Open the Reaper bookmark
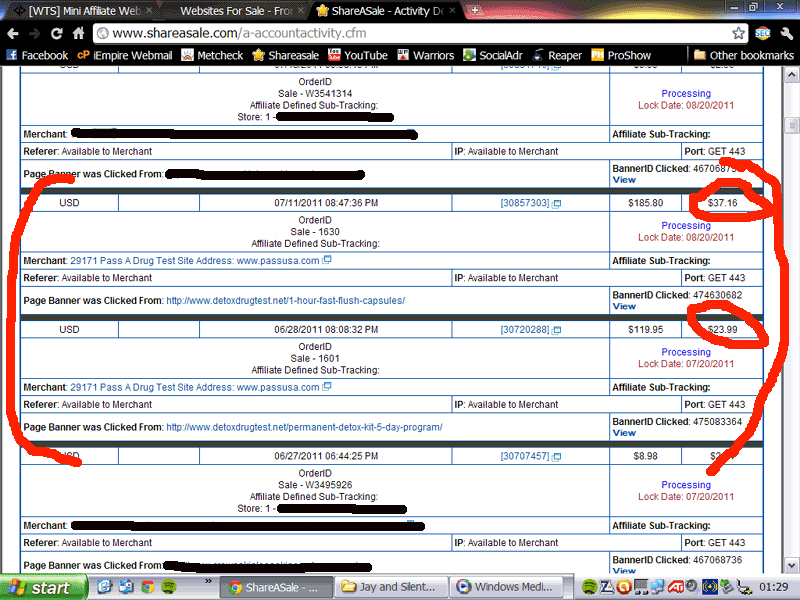The height and width of the screenshot is (600, 800). coord(557,55)
